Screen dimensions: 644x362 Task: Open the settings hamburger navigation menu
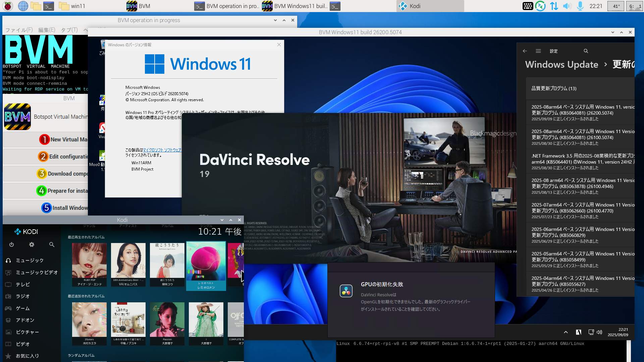coord(538,51)
